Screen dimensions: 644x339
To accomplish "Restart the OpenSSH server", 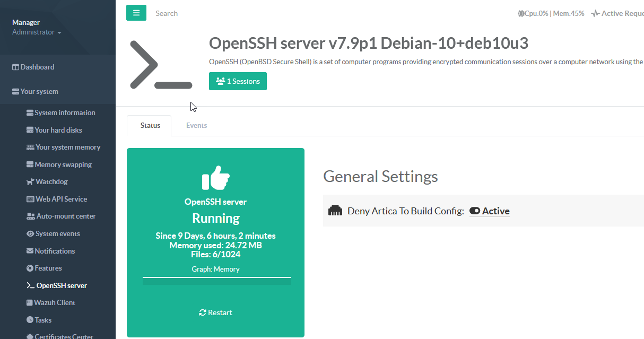I will coord(215,312).
